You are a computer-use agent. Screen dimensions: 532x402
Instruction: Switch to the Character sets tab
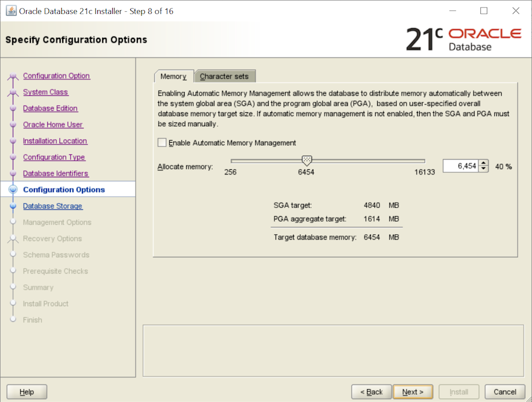(224, 76)
